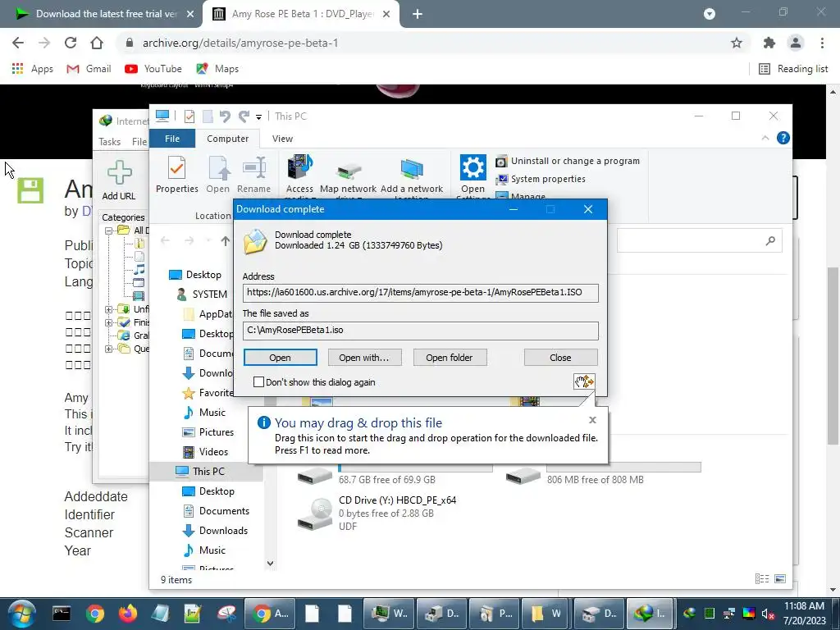Click the search magnifier in Explorer

click(x=770, y=241)
